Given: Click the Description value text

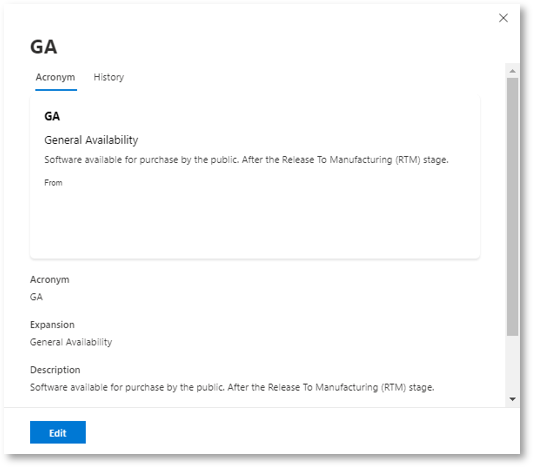Looking at the screenshot, I should (x=232, y=387).
